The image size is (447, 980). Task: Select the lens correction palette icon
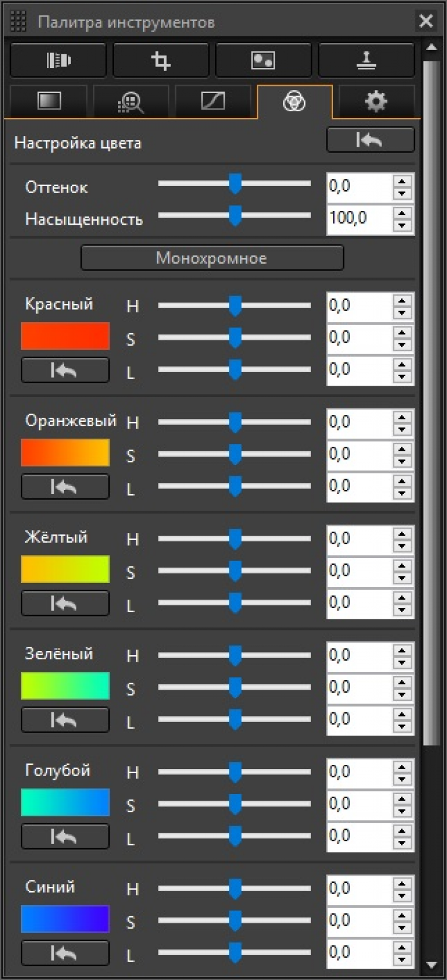(58, 60)
